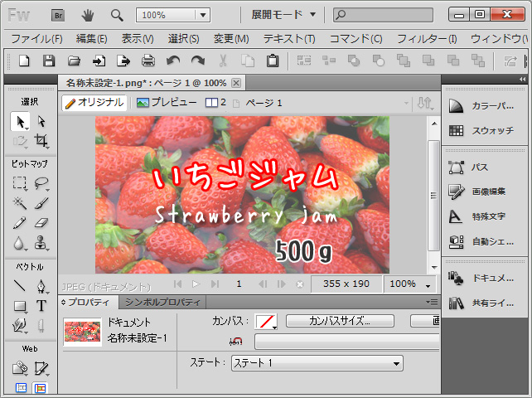Image resolution: width=532 pixels, height=398 pixels.
Task: Close the 名称未設定-1.png document tab
Action: coord(236,83)
